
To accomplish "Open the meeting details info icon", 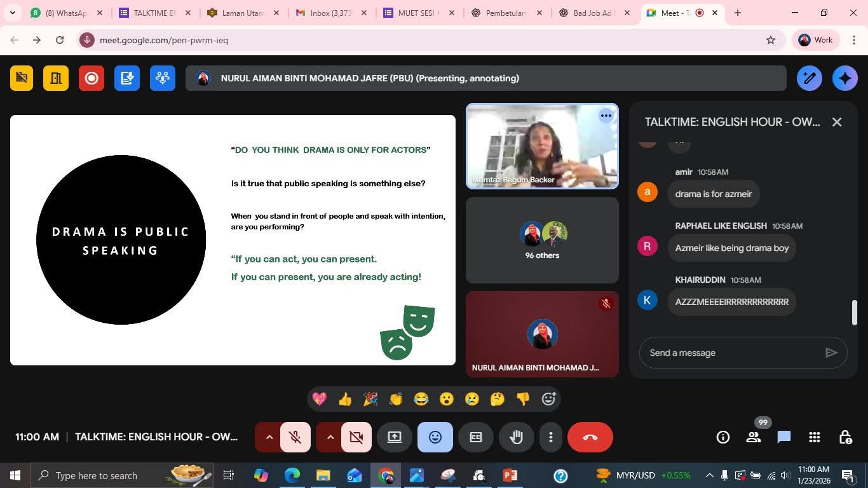I will click(x=722, y=437).
